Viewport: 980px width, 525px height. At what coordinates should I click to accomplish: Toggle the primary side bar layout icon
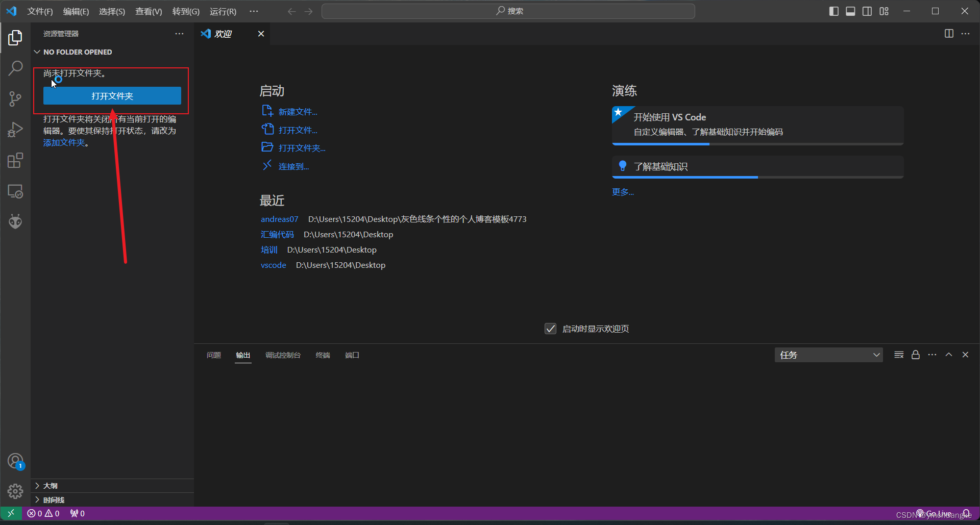click(834, 11)
